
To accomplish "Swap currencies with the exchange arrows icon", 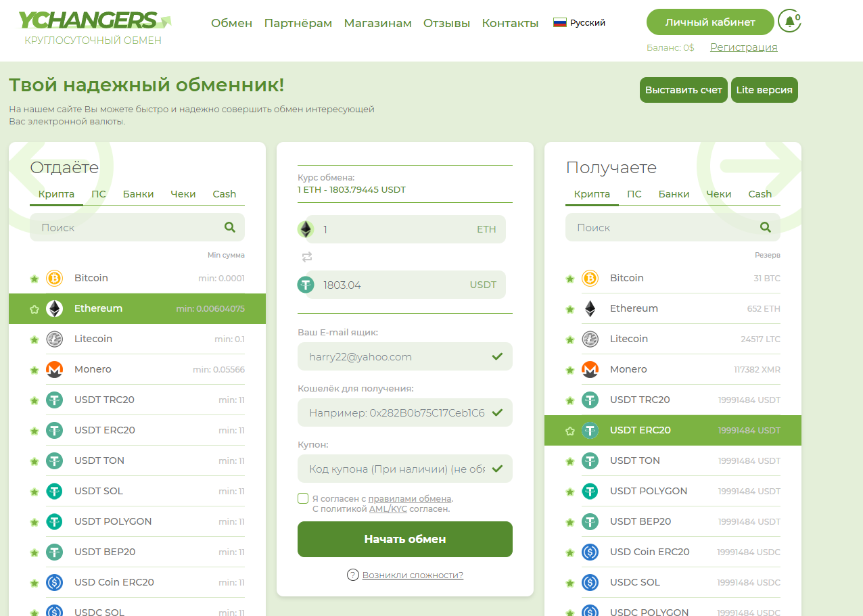I will click(307, 257).
